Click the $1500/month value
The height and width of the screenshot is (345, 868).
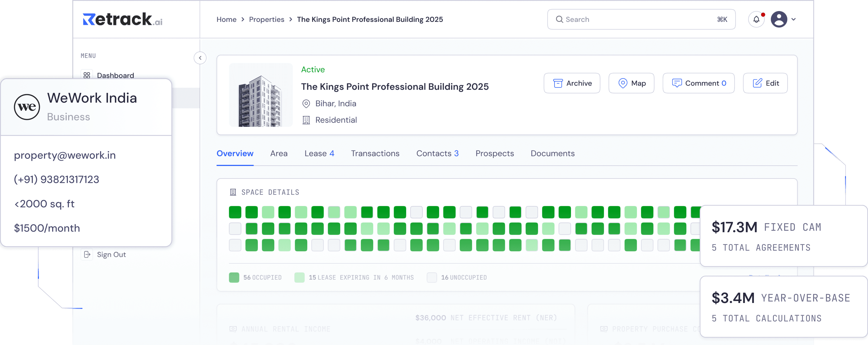tap(47, 228)
